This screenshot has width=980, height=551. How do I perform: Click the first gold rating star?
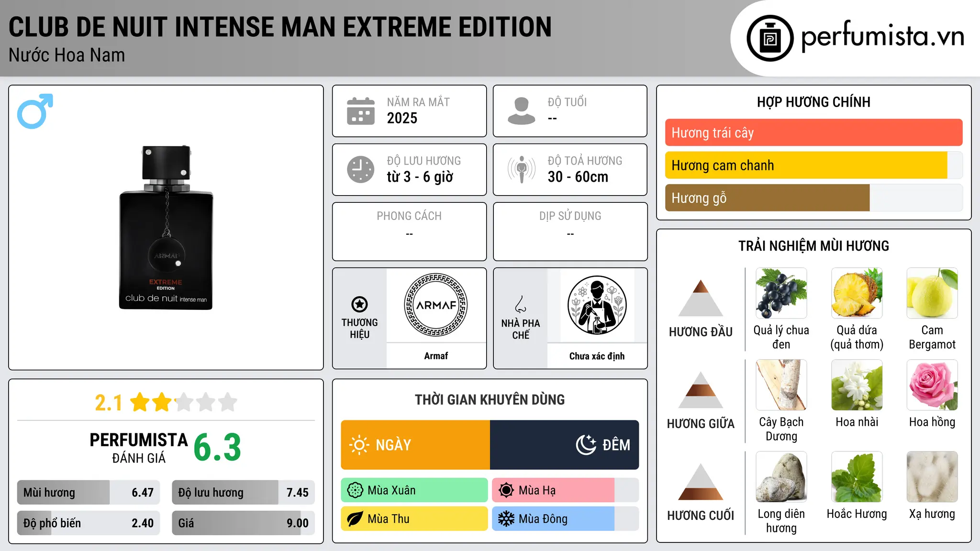pos(140,402)
